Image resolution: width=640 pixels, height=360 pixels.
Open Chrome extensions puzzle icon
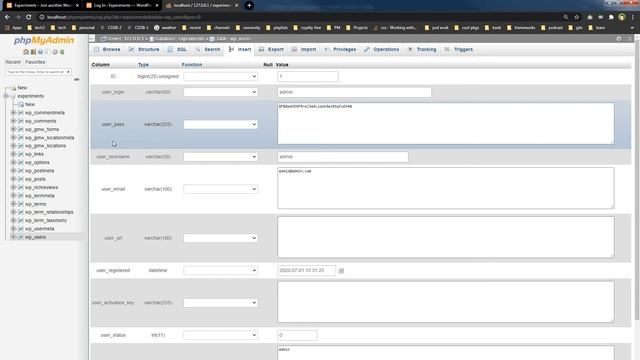coord(611,17)
